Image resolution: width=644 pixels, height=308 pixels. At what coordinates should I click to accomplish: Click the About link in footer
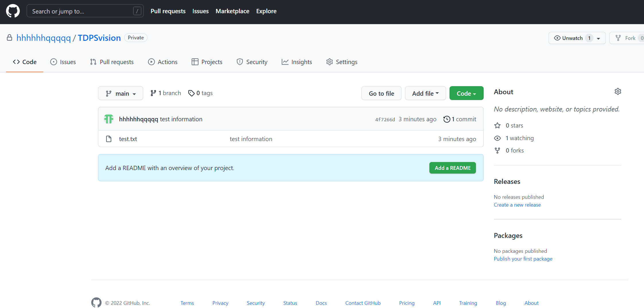pyautogui.click(x=532, y=303)
